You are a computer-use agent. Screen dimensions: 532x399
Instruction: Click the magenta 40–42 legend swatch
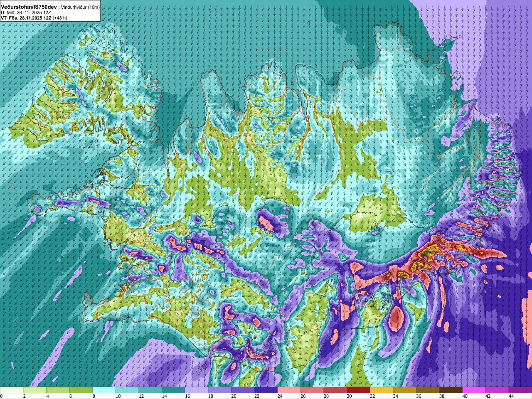474,390
